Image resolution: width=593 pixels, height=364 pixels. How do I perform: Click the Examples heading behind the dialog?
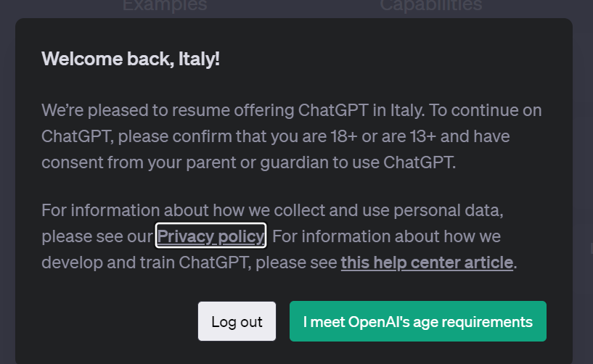click(x=164, y=6)
